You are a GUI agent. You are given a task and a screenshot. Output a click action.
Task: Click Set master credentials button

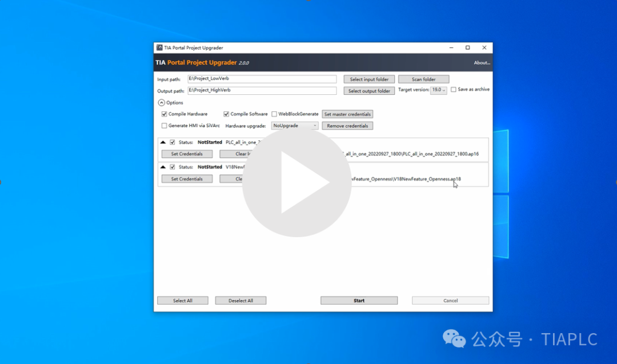click(347, 114)
